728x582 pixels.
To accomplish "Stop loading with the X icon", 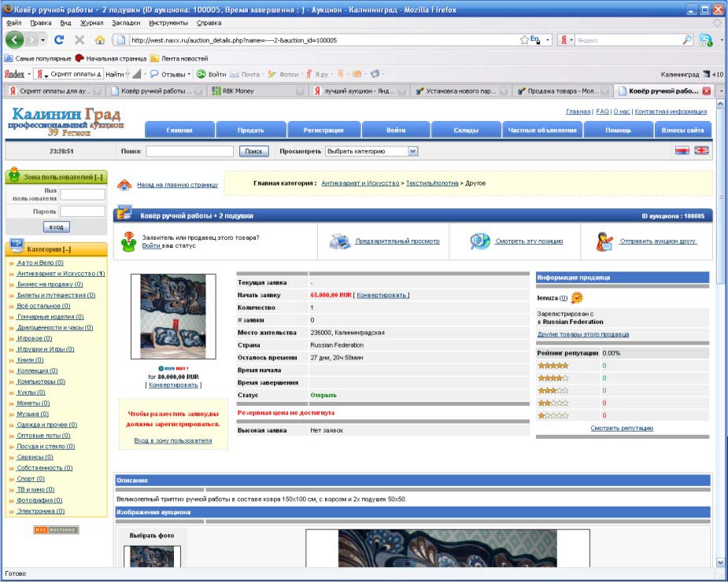I will click(x=79, y=40).
